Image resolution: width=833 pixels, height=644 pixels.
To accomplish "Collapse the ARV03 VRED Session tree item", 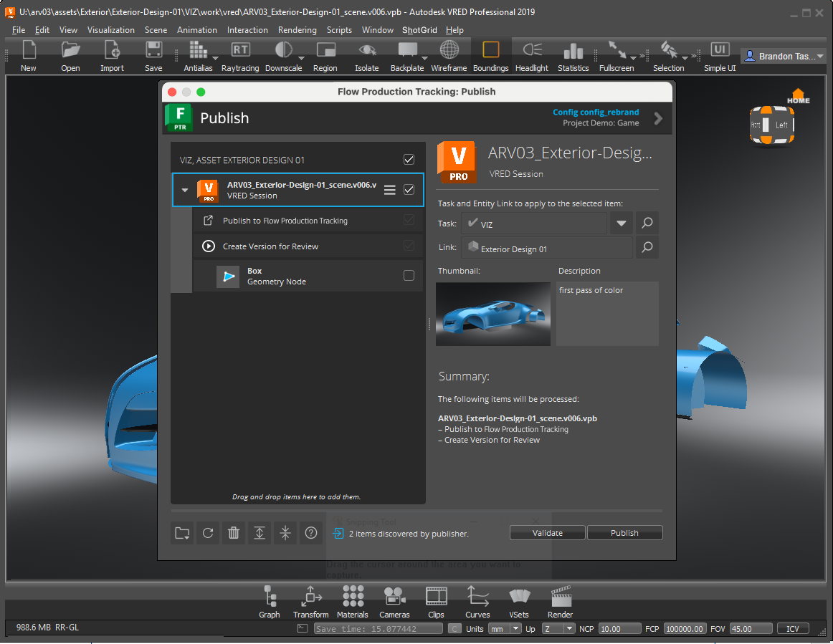I will click(x=185, y=190).
